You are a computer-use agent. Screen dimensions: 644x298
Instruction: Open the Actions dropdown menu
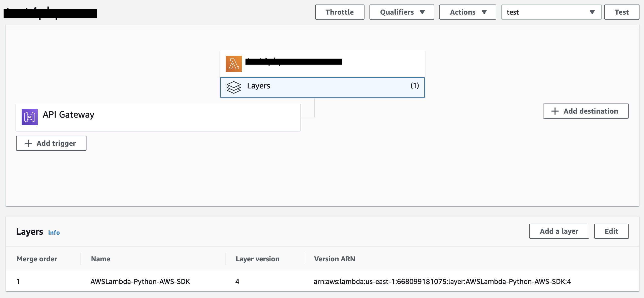[x=468, y=12]
